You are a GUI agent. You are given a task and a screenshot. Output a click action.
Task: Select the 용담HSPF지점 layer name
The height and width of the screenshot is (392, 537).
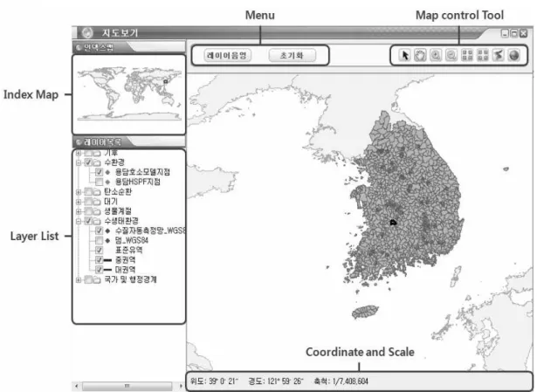[138, 182]
